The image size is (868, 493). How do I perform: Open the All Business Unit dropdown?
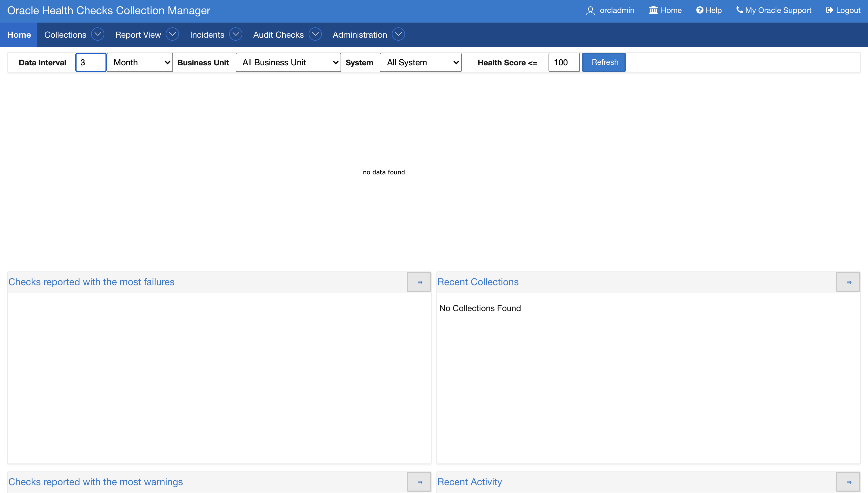click(288, 62)
